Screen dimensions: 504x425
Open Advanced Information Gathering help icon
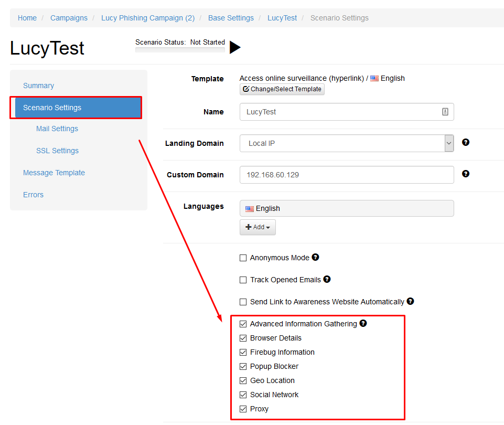coord(363,323)
